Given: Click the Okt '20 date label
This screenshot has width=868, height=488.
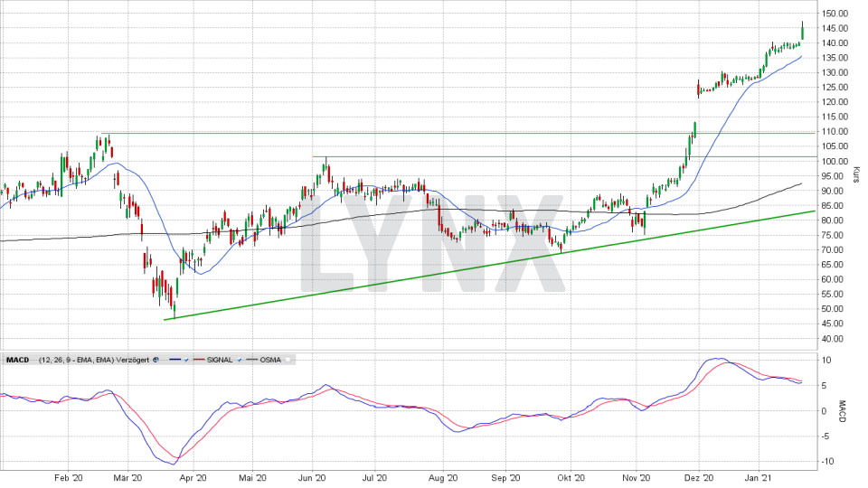Looking at the screenshot, I should (x=571, y=477).
